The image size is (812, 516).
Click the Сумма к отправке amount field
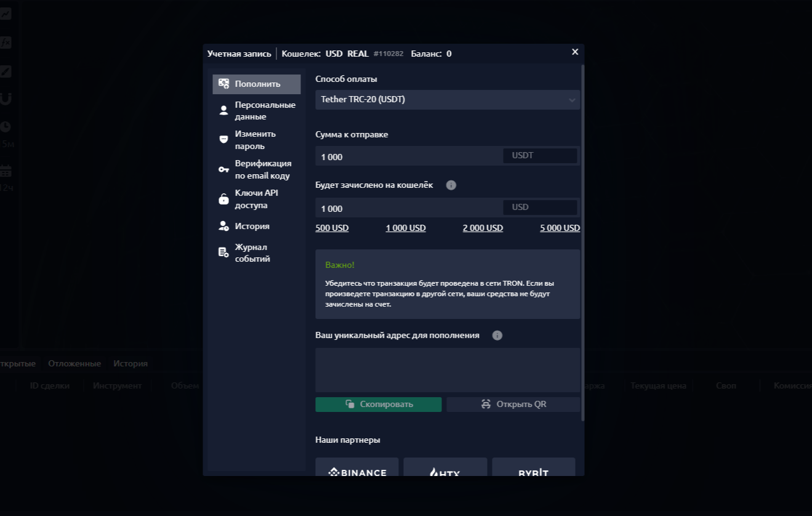click(x=408, y=156)
